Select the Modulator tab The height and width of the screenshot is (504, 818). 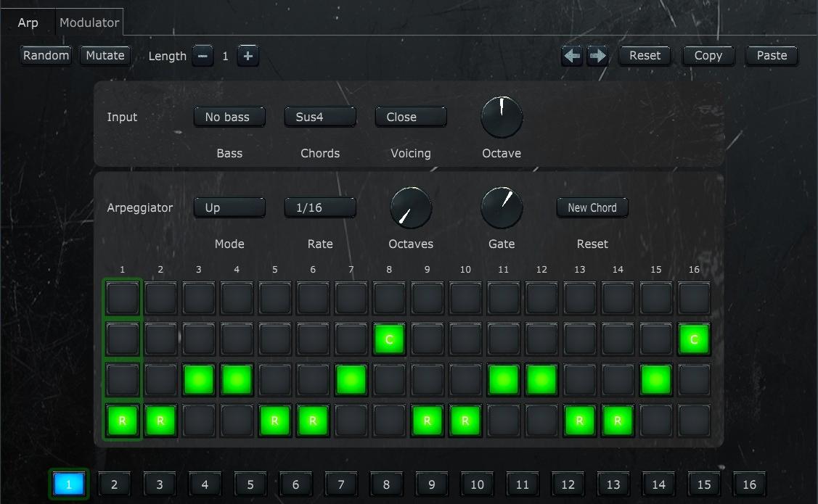89,22
